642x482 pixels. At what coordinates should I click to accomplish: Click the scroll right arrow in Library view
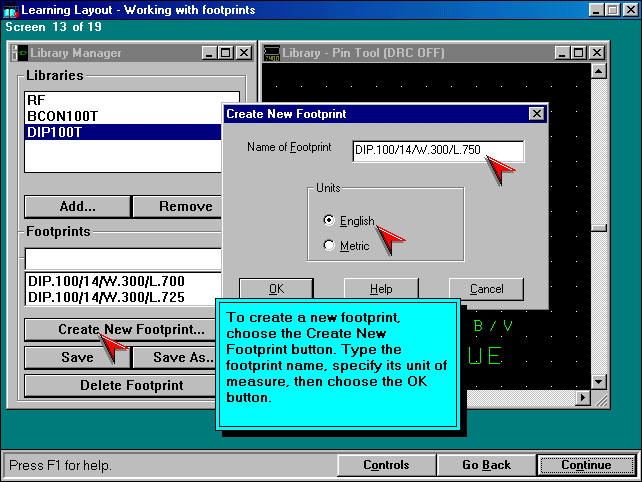(x=582, y=398)
